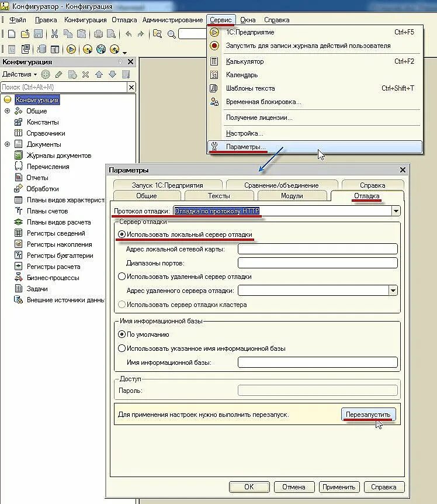Switch to Модули tab
The image size is (437, 504).
(292, 196)
